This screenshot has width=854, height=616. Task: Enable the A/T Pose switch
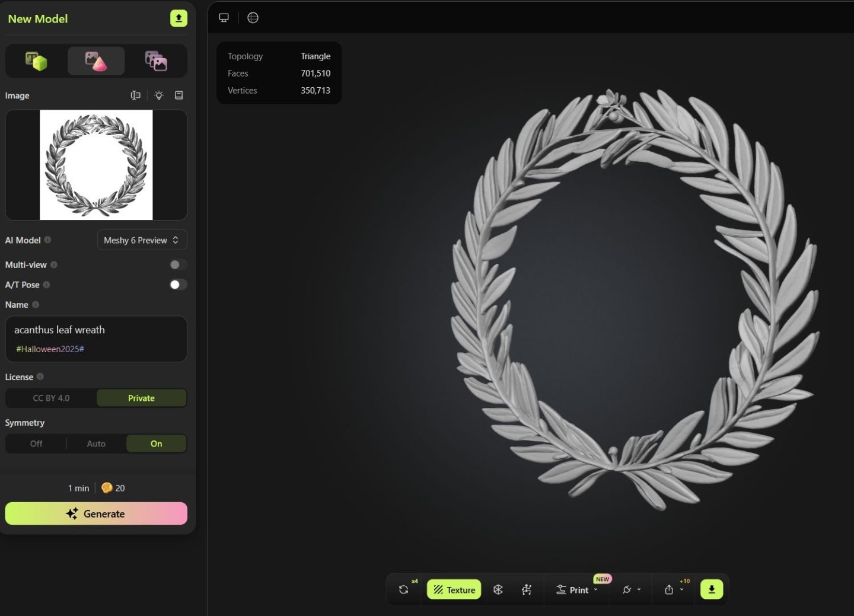click(178, 285)
